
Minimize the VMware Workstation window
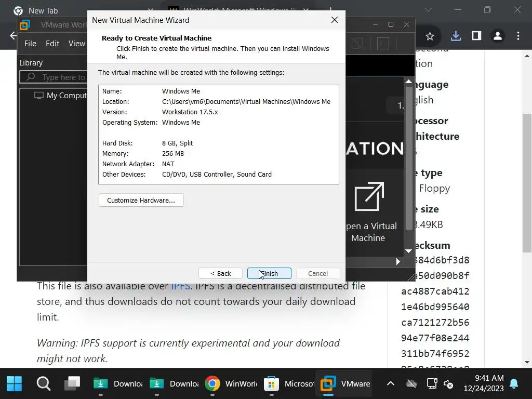[x=375, y=24]
